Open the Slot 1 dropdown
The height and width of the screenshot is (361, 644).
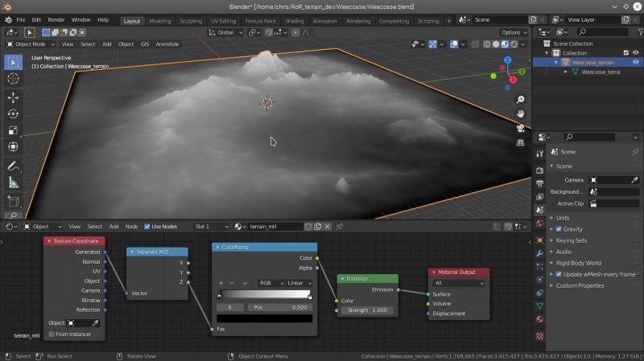pyautogui.click(x=211, y=227)
